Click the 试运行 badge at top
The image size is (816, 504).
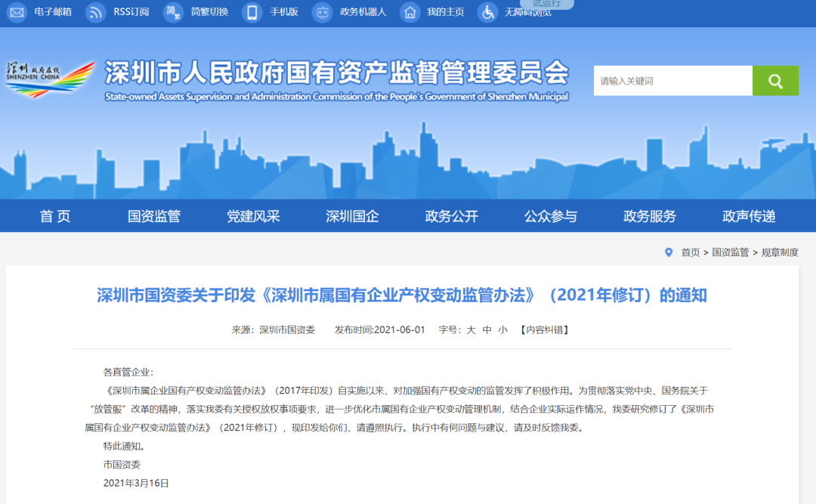tap(546, 4)
